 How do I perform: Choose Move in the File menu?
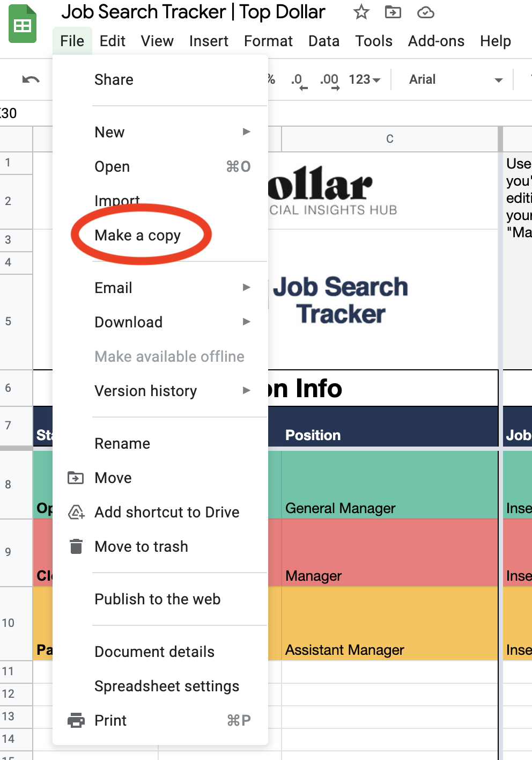[160, 478]
